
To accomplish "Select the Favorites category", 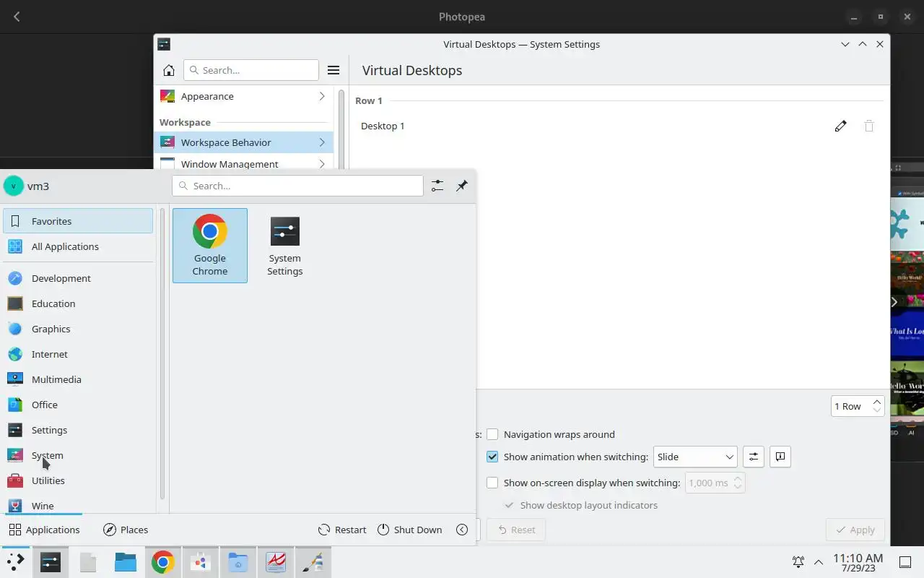I will pyautogui.click(x=78, y=221).
